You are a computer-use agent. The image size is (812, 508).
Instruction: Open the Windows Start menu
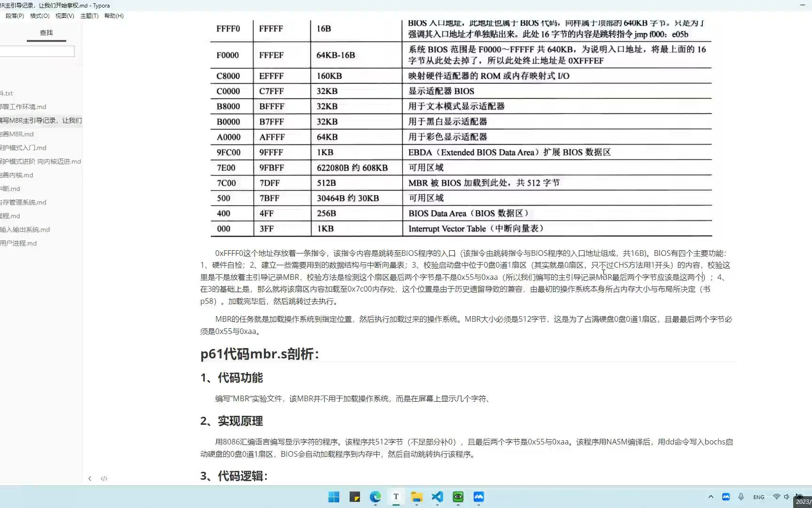coord(334,497)
